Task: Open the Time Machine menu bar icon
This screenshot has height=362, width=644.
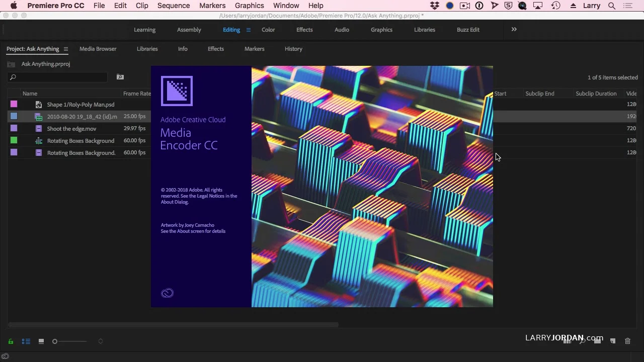Action: pyautogui.click(x=556, y=6)
